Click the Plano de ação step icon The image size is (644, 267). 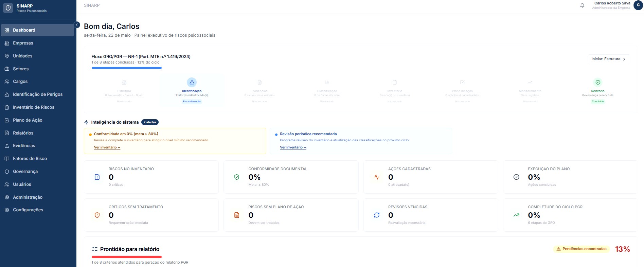pos(462,82)
